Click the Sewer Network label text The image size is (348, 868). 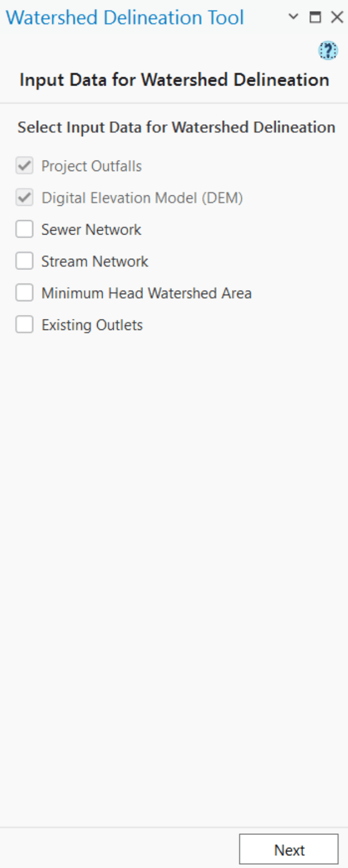pos(91,229)
